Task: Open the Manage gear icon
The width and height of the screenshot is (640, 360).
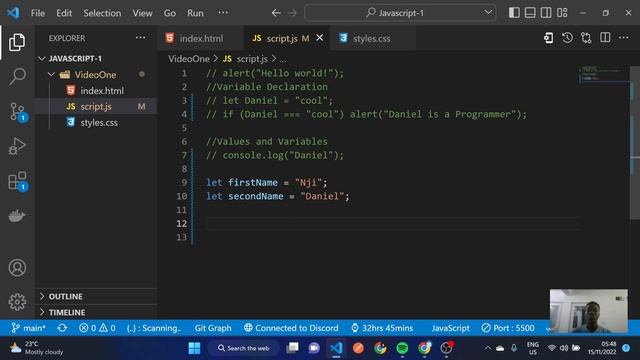Action: tap(17, 302)
